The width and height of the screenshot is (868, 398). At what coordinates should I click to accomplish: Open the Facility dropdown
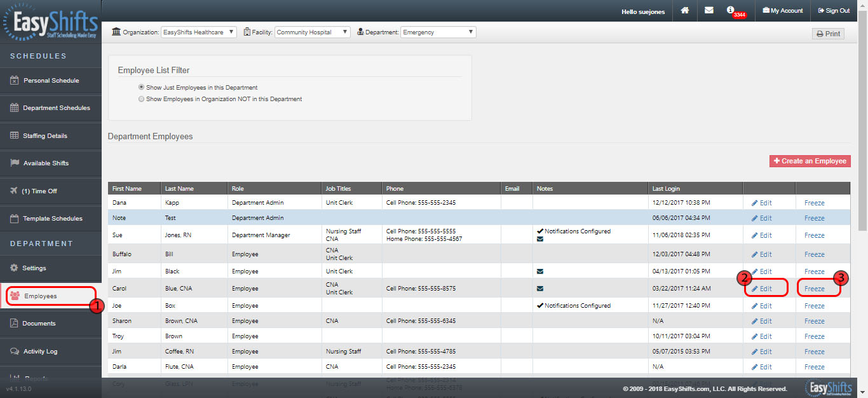[313, 32]
